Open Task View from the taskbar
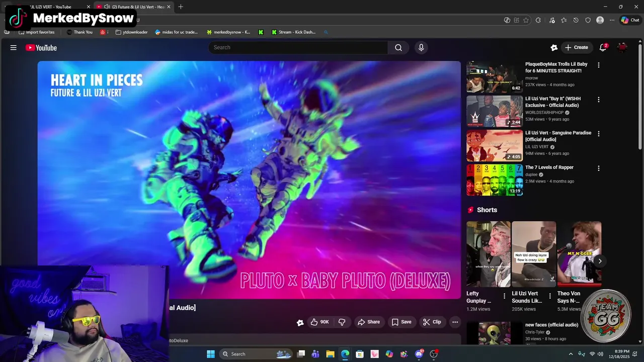644x362 pixels. (300, 354)
